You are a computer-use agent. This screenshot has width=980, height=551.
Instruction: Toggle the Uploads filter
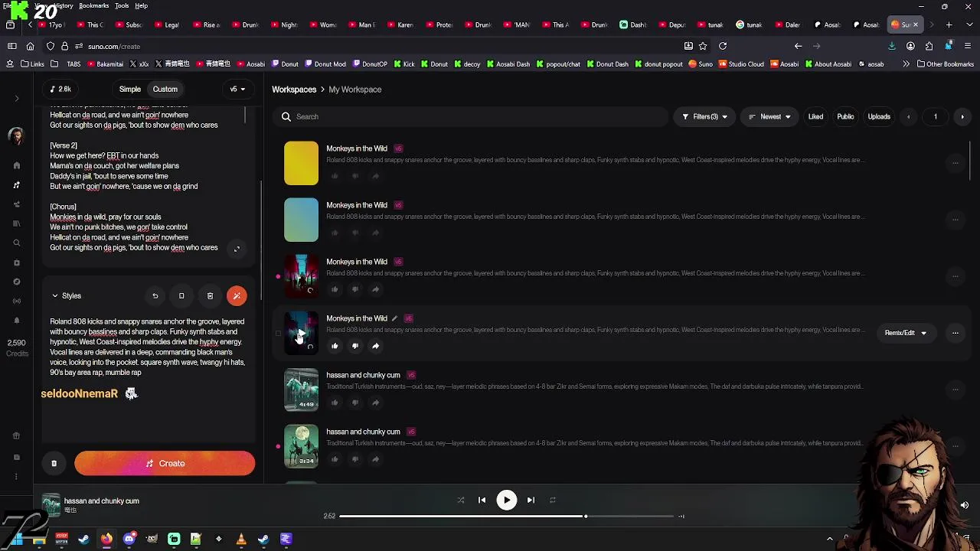(x=879, y=117)
